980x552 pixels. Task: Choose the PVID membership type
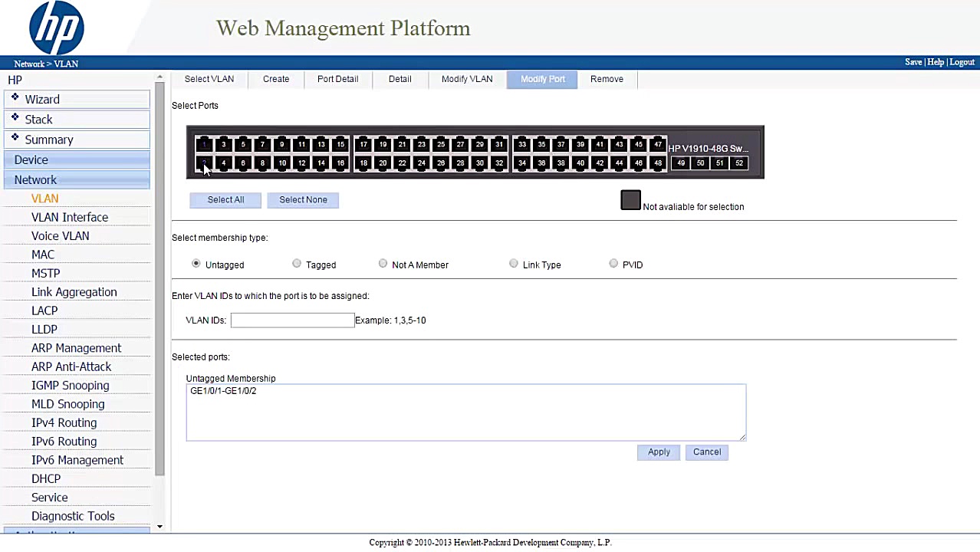[x=613, y=264]
